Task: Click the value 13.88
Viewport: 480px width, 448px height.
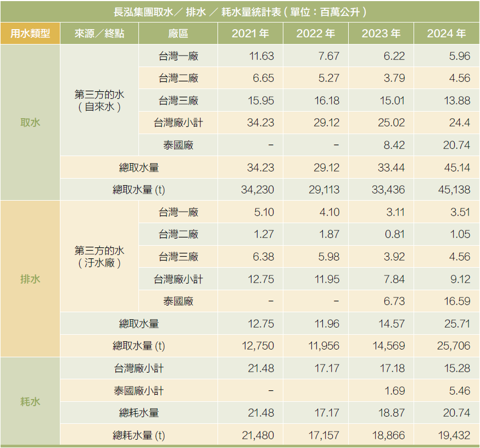Action: (457, 101)
